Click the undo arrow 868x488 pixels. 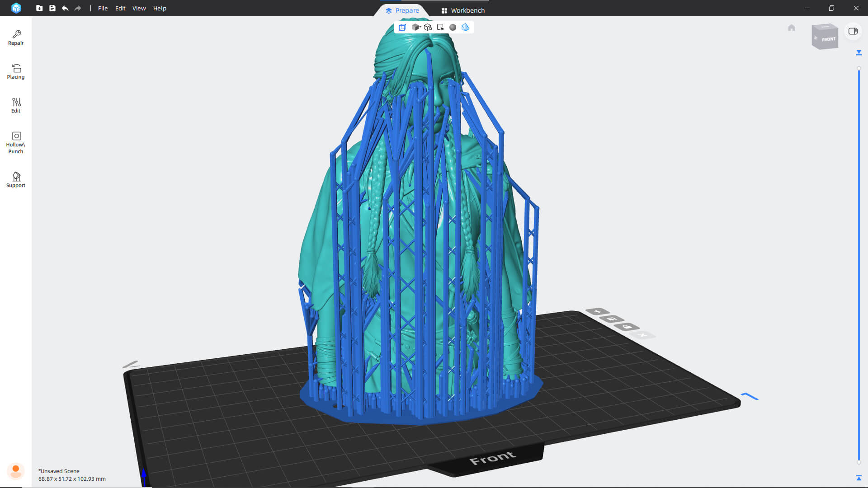click(65, 8)
